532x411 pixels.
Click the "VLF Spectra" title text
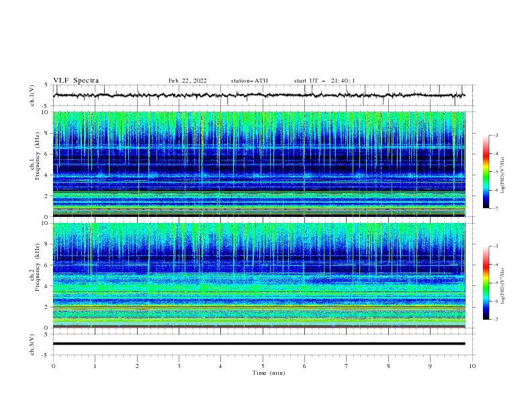(76, 81)
